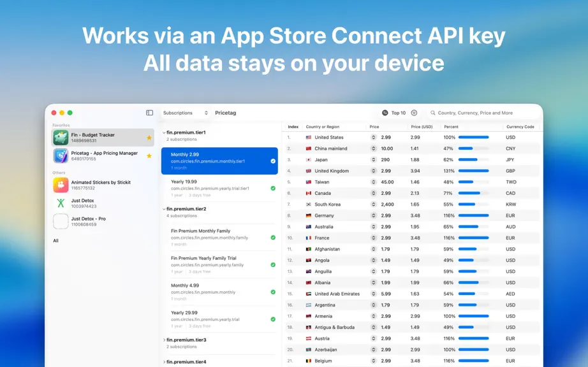Open price stepper for Taiwan row

[374, 182]
